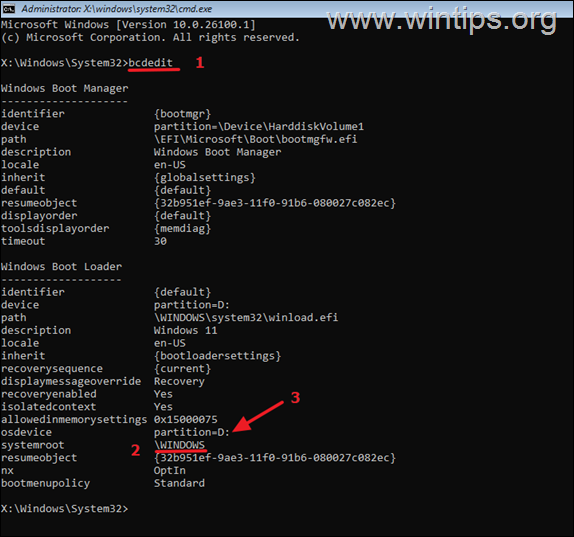This screenshot has height=537, width=574.
Task: Click the cmd.exe icon in title bar
Action: click(x=8, y=8)
